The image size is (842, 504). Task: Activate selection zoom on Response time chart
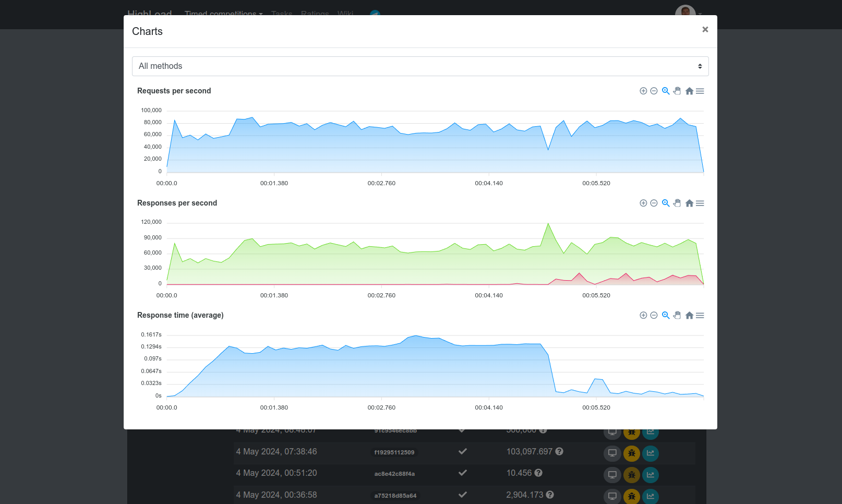666,315
